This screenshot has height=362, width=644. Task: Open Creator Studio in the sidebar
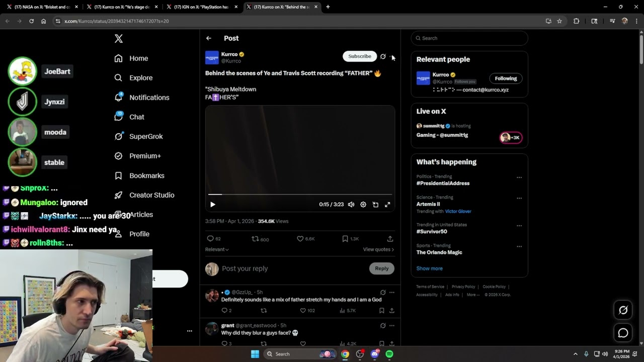[x=144, y=195]
